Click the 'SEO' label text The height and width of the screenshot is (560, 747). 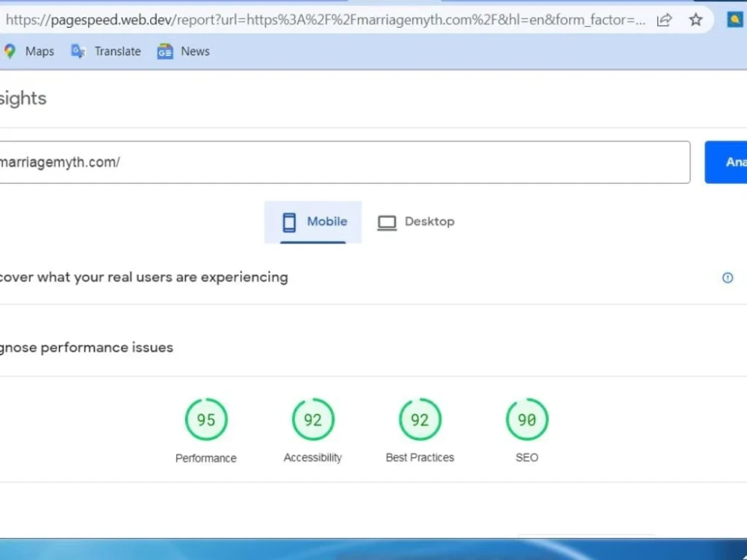(x=527, y=458)
